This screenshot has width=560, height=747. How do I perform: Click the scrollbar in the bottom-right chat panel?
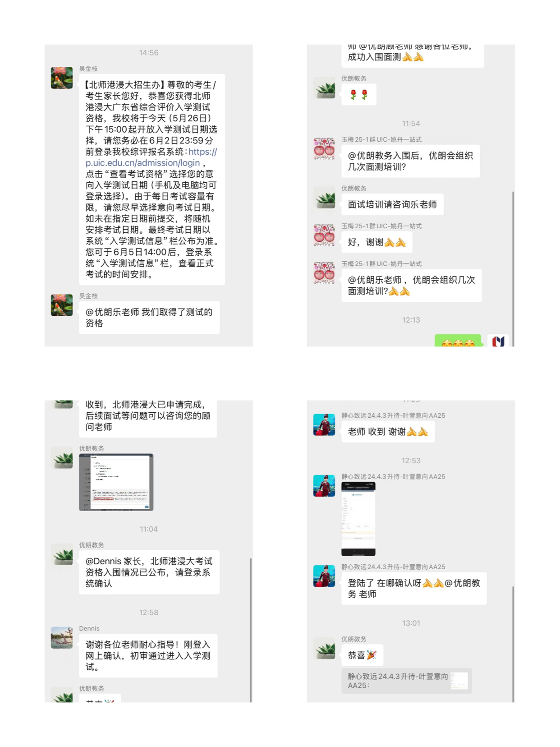point(513,644)
